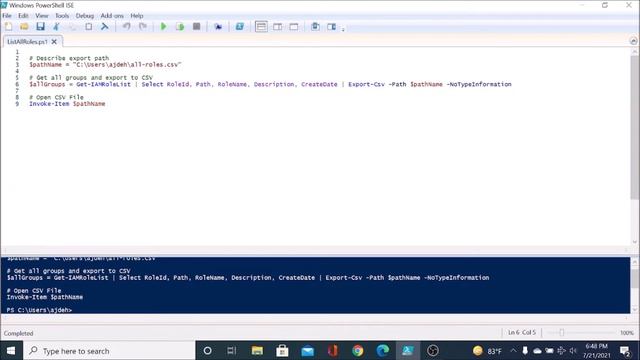Click the Copy toolbar icon
Viewport: 640px width, 360px height.
[72, 27]
